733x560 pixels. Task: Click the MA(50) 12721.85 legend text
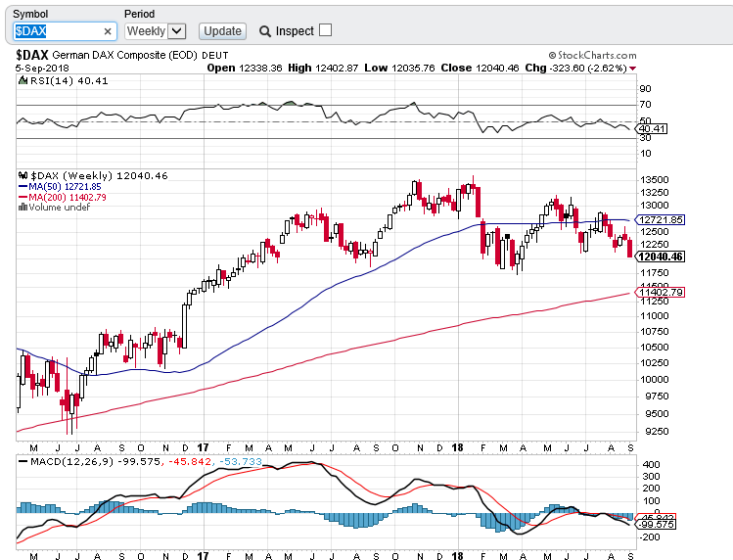pyautogui.click(x=65, y=187)
